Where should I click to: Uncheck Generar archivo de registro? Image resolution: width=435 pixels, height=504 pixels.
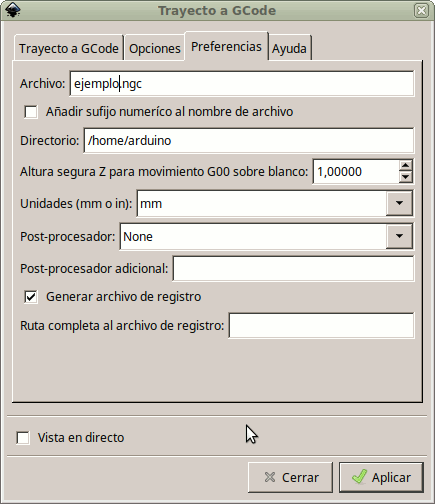31,297
